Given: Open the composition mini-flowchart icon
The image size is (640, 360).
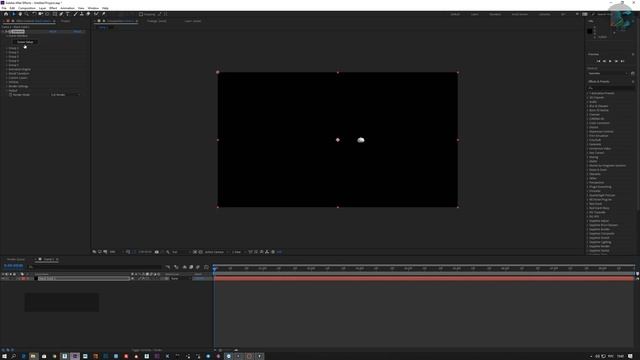Looking at the screenshot, I should click(168, 267).
